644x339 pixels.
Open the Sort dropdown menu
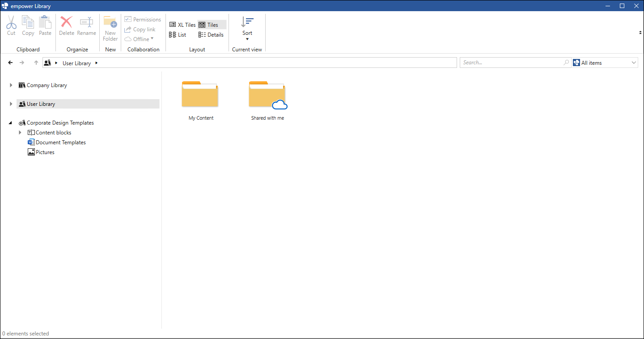pos(247,29)
